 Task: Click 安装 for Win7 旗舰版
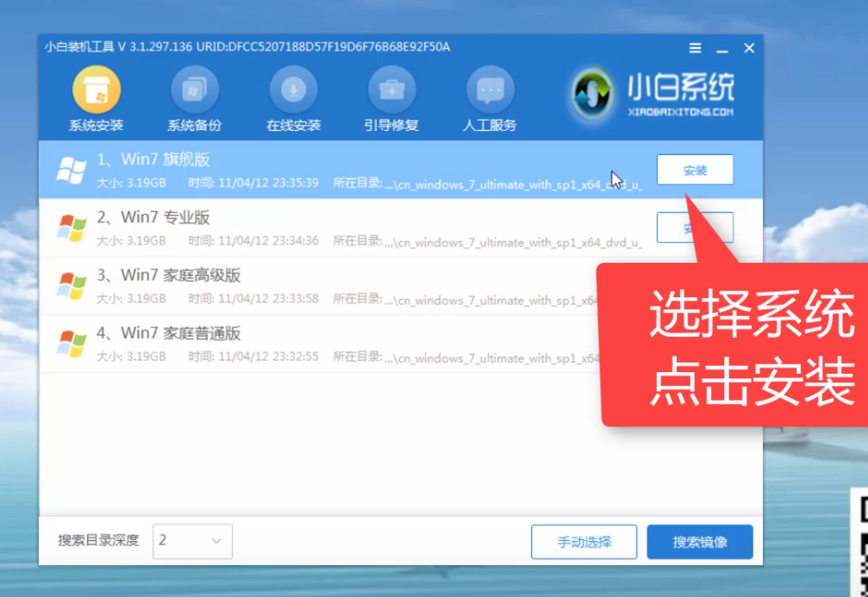695,170
